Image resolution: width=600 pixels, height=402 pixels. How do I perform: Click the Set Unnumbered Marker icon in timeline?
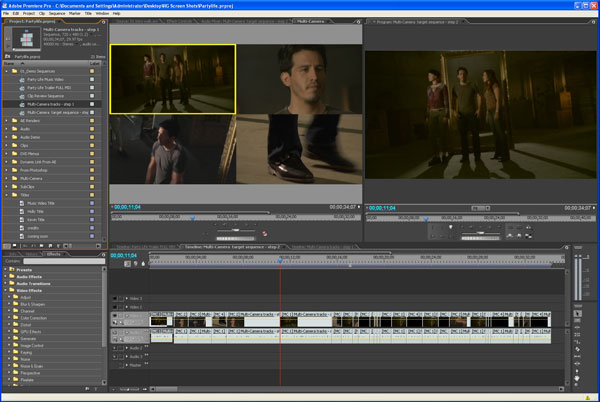click(143, 264)
